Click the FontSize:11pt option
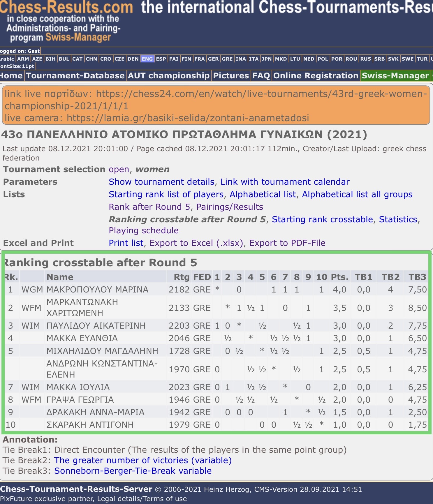 coord(17,66)
